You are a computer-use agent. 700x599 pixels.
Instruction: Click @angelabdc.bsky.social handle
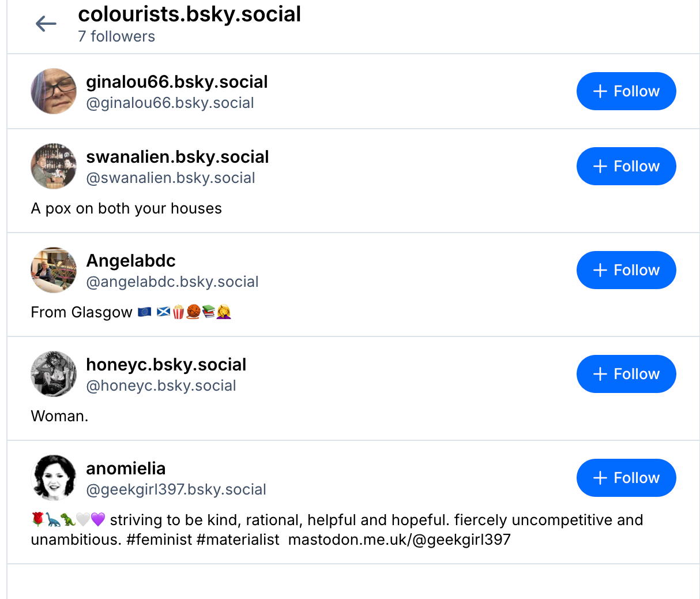172,282
